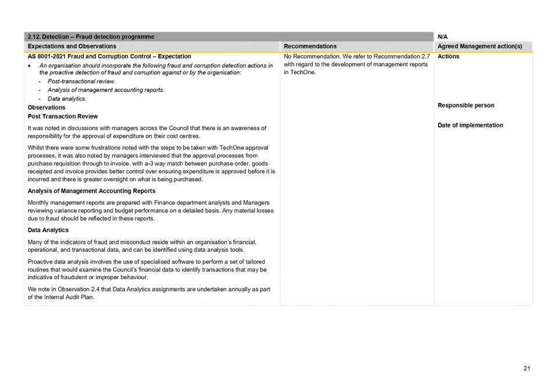Click 'AS 8001-2021 Fraud and Corruption Control – Expectation'
The image size is (554, 392).
109,56
